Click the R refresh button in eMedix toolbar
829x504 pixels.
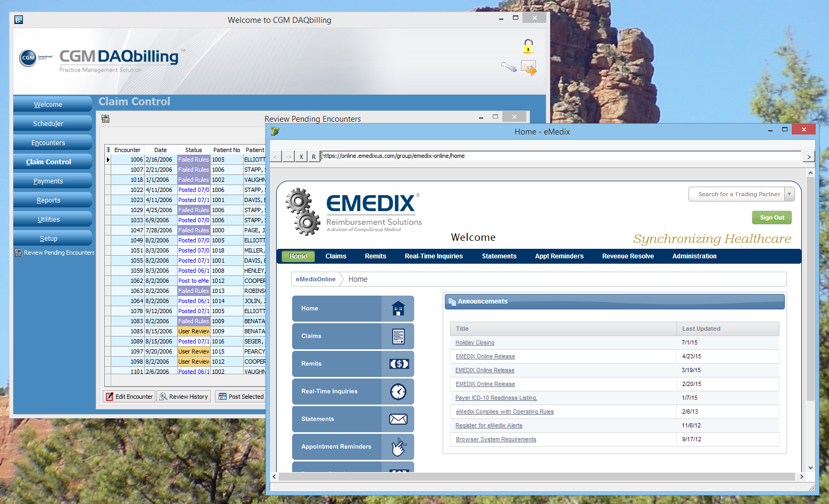click(313, 156)
